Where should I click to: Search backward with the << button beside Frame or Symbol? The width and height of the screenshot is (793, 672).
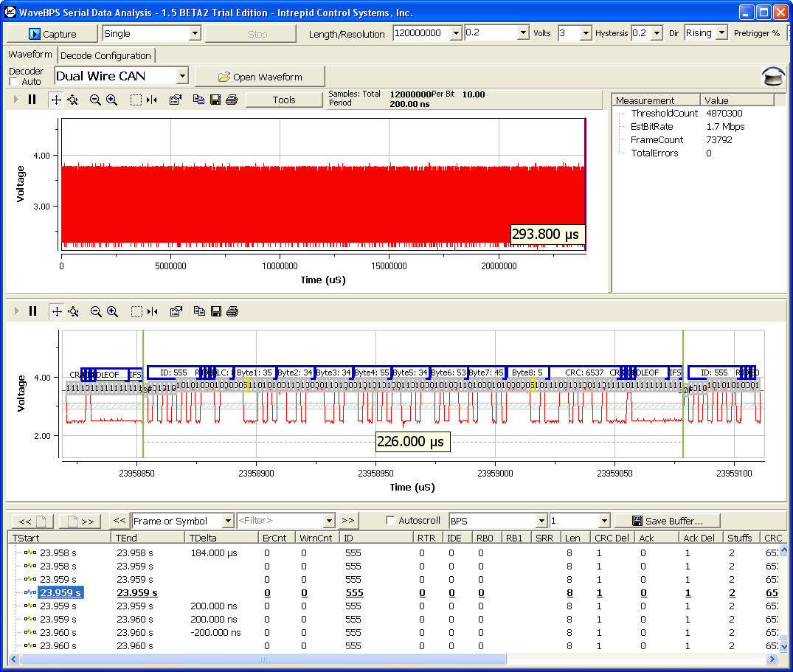tap(120, 520)
